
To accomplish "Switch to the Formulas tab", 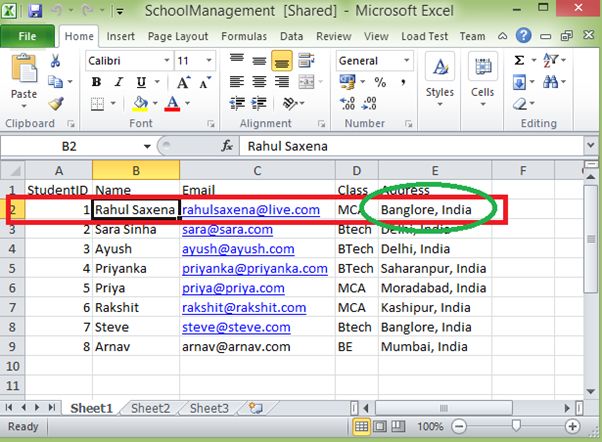I will point(244,36).
